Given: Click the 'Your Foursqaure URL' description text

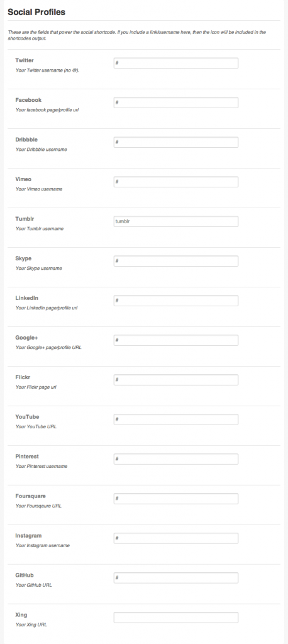Looking at the screenshot, I should [x=38, y=506].
